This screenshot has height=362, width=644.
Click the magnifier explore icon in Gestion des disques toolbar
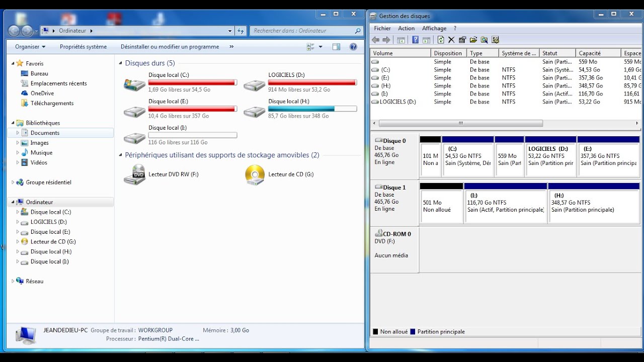(x=484, y=40)
